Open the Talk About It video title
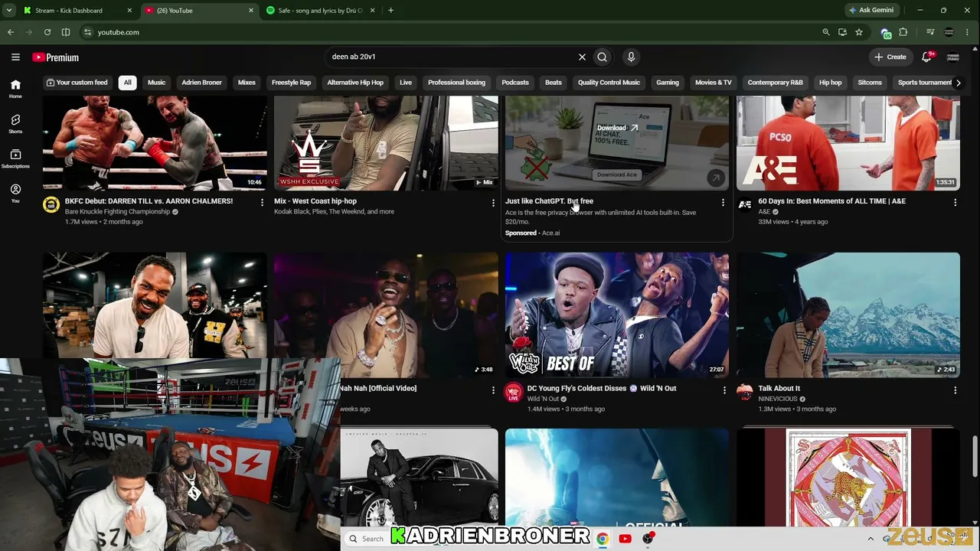Screen dimensions: 980x551 tap(779, 388)
